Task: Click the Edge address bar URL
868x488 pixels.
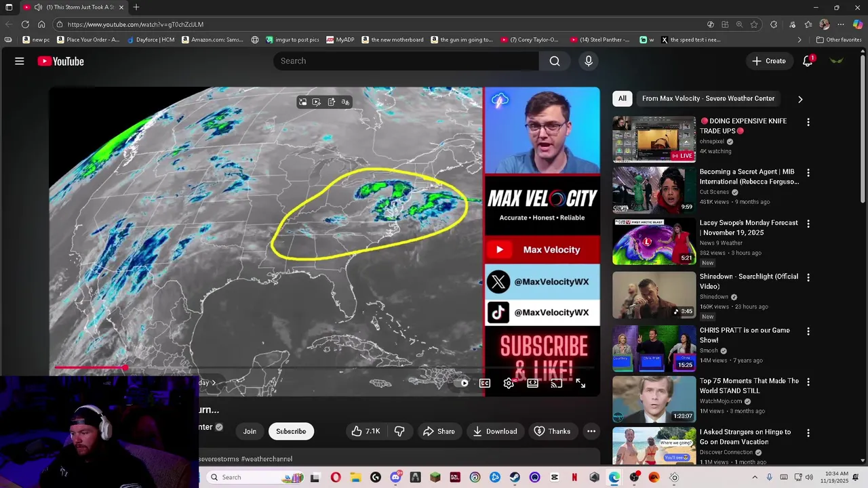Action: pos(136,24)
